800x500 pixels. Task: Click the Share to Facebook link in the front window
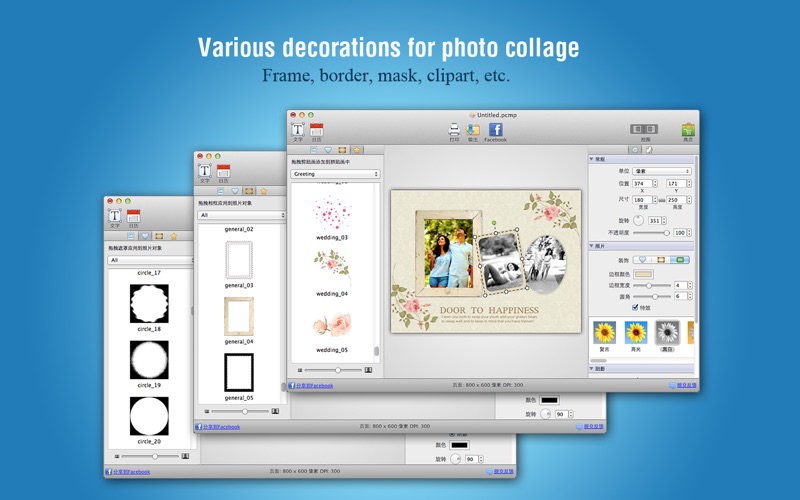tap(313, 385)
